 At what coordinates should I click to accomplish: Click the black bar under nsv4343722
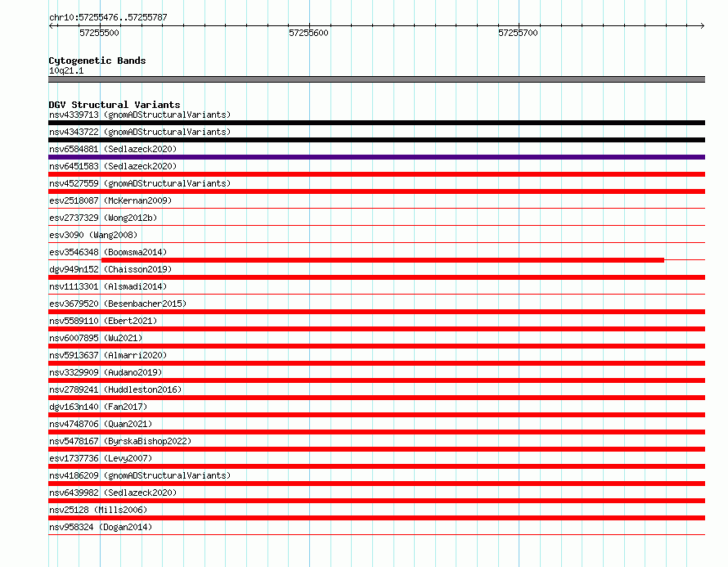pos(376,140)
